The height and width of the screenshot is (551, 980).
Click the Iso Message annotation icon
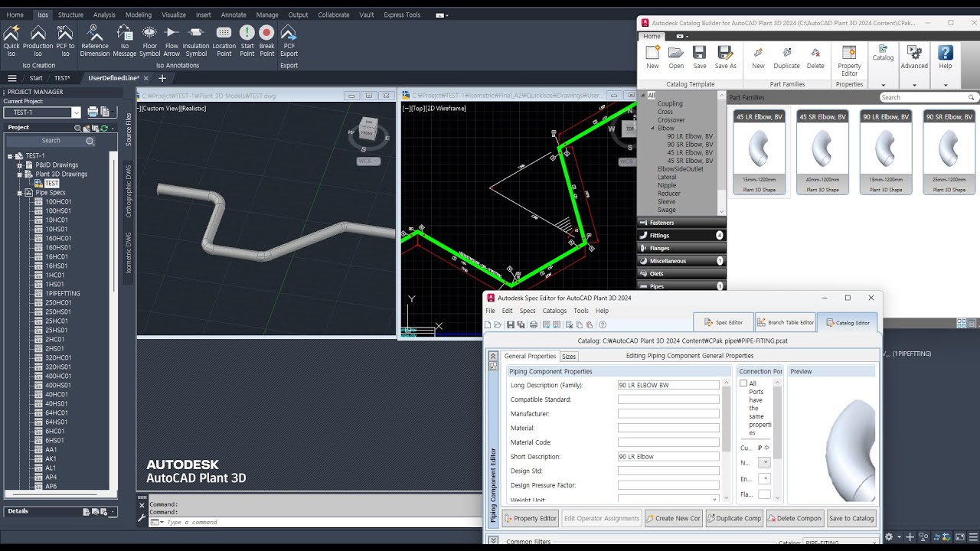pos(124,41)
